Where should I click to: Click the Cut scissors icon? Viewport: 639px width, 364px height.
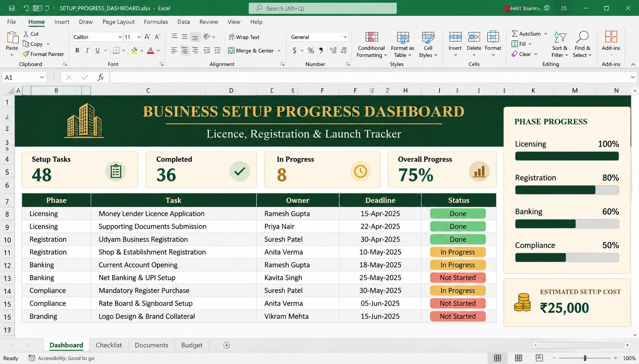(x=26, y=34)
